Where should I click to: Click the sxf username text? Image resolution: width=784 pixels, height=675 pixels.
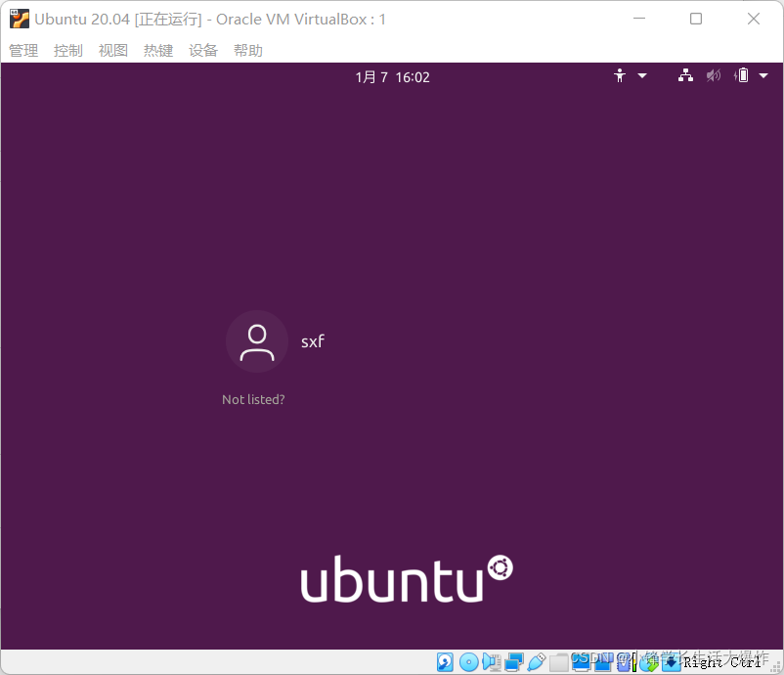coord(313,341)
